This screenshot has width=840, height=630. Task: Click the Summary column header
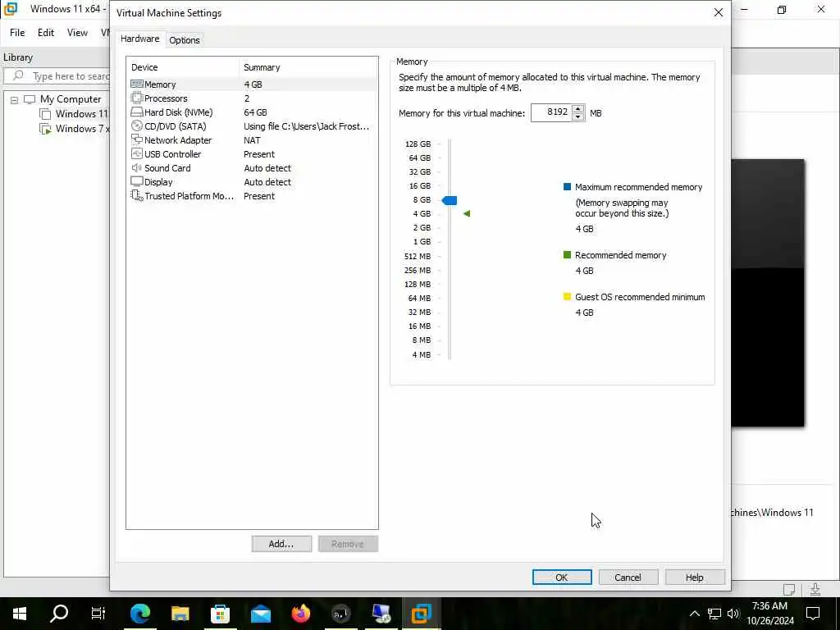click(x=308, y=67)
